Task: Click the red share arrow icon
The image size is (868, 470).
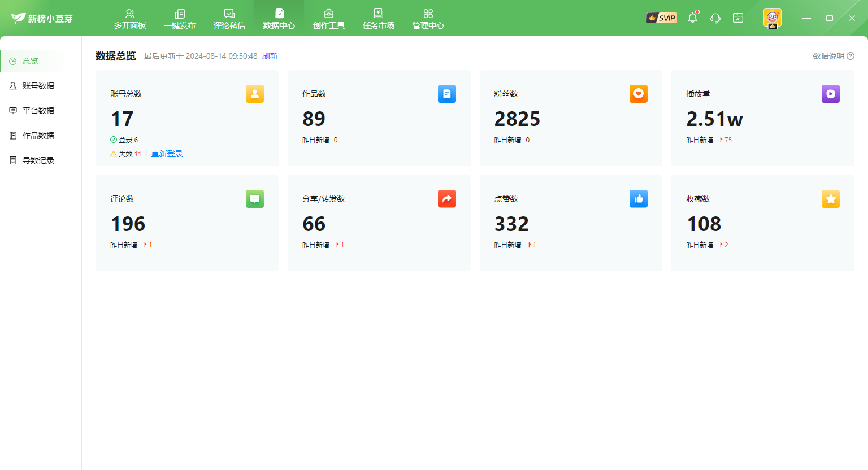Action: (446, 199)
